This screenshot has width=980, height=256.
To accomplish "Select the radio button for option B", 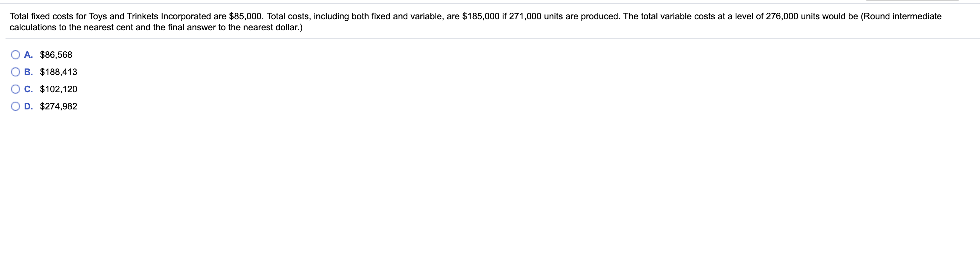I will tap(14, 72).
